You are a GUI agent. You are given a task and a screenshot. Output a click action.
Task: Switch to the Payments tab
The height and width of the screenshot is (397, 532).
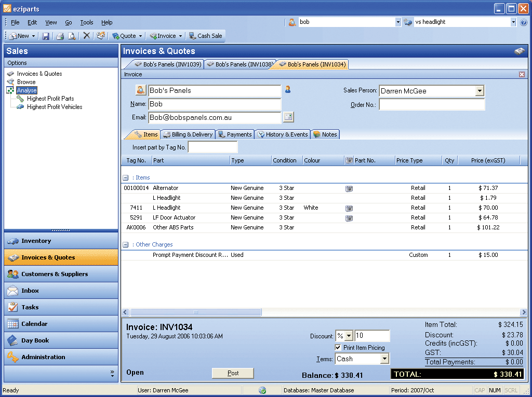click(235, 134)
